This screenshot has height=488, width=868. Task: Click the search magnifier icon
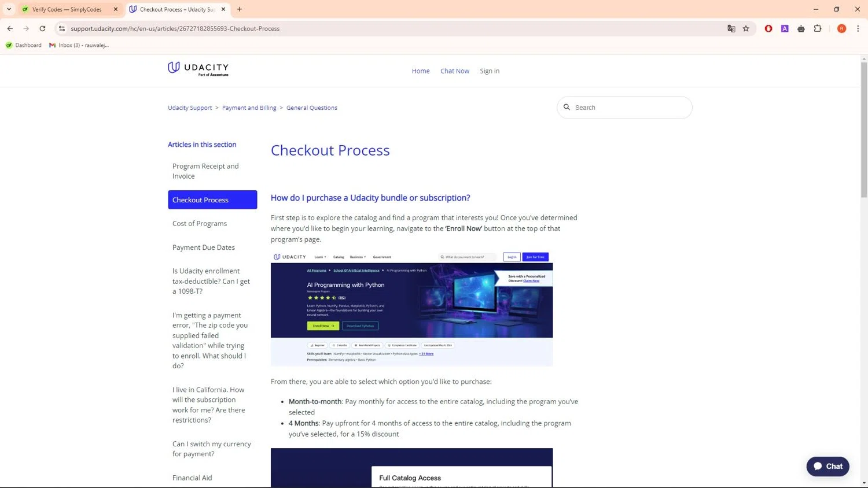567,107
